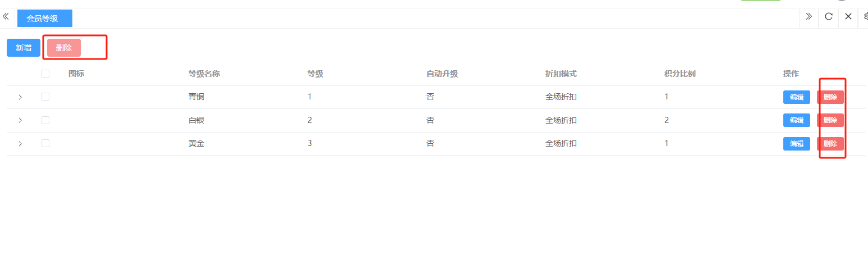Click the refresh tab icon

tap(828, 17)
